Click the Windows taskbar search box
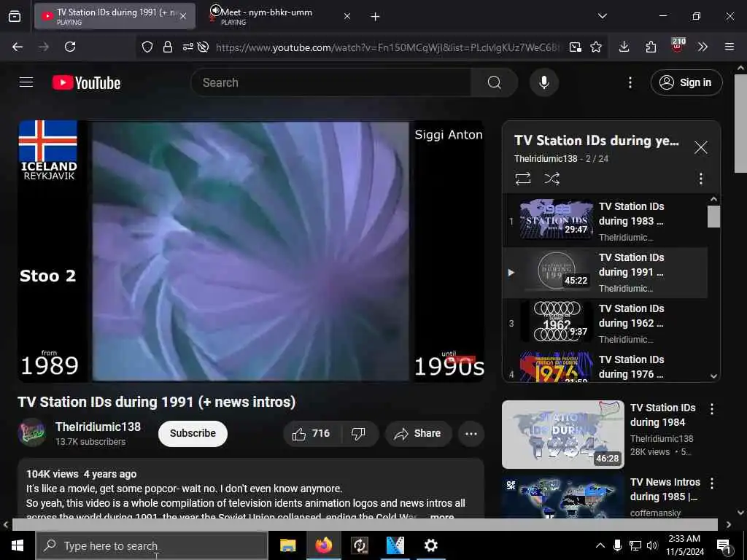Screen dimensions: 747x560 click(152, 545)
